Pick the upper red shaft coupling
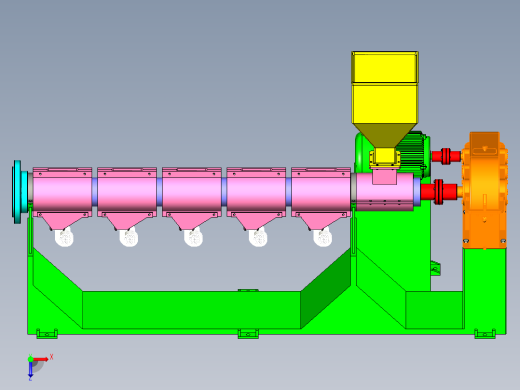520x390 pixels. tap(446, 156)
